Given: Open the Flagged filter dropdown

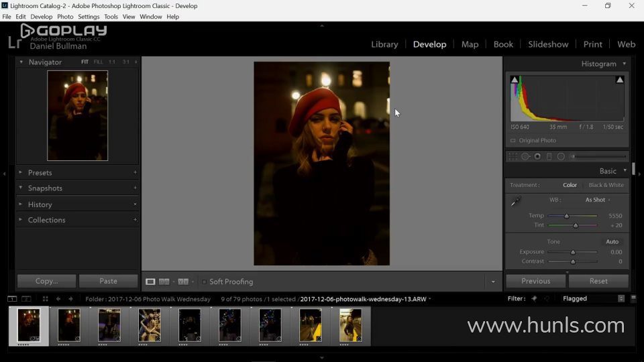Looking at the screenshot, I should click(x=594, y=299).
